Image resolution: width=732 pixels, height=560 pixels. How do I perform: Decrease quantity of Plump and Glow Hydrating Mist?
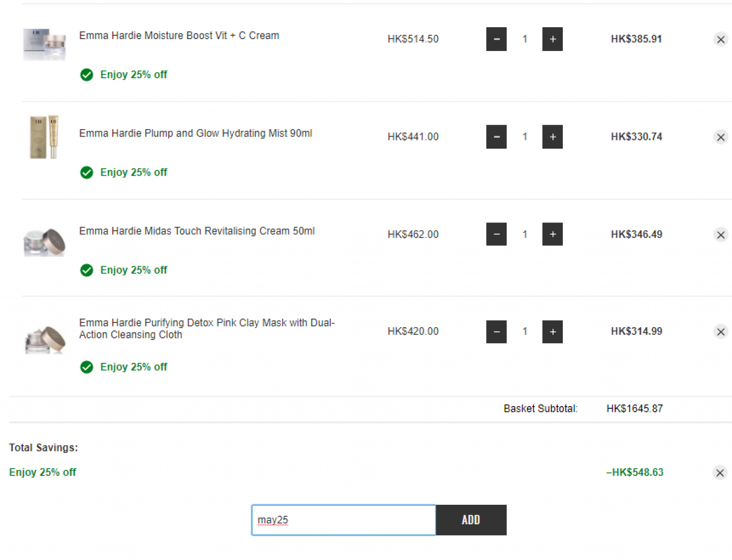click(x=496, y=137)
